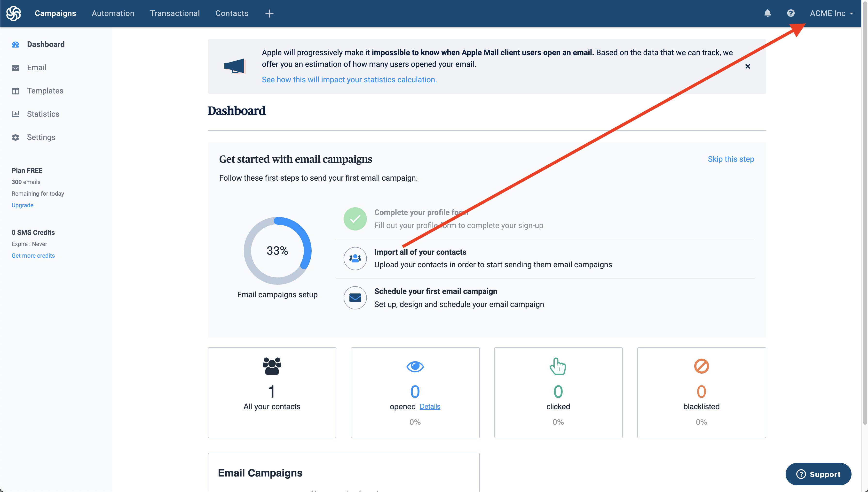The height and width of the screenshot is (492, 868).
Task: Open the Automation tab
Action: 113,14
